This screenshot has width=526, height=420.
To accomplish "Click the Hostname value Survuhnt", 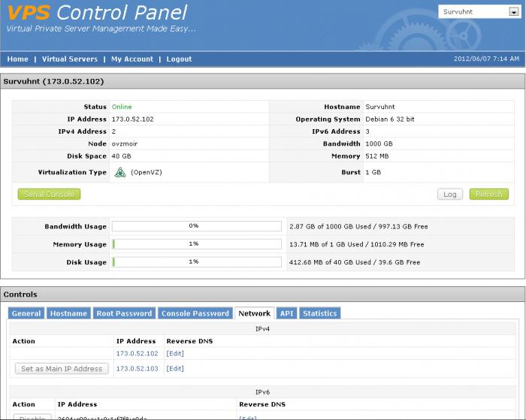I will pyautogui.click(x=380, y=107).
